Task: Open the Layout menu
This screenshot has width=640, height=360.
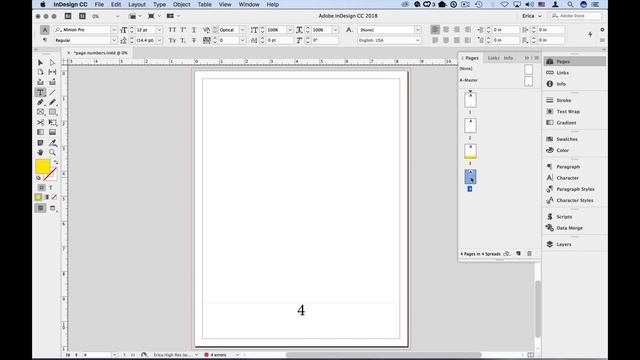Action: coord(137,4)
